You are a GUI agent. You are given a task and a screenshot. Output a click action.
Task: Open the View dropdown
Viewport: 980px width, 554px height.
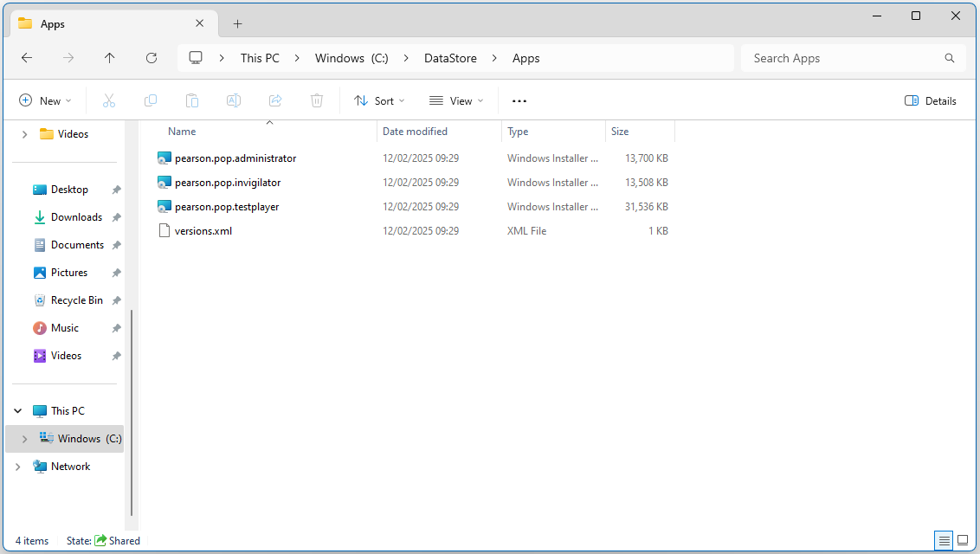click(456, 100)
